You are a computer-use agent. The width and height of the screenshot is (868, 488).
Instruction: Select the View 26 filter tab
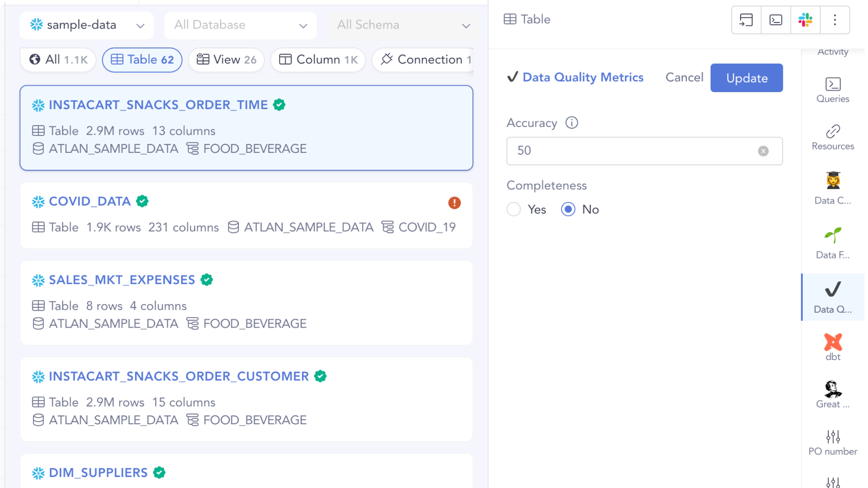(226, 60)
